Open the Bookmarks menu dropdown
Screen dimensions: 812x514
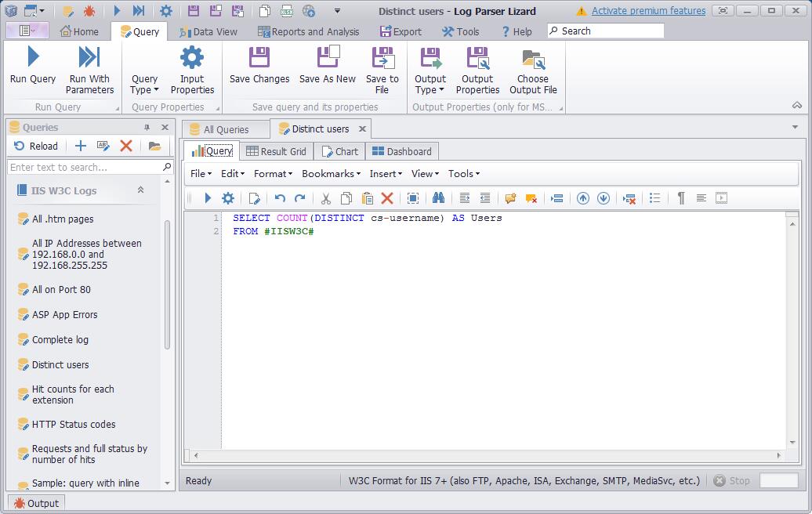pyautogui.click(x=331, y=174)
